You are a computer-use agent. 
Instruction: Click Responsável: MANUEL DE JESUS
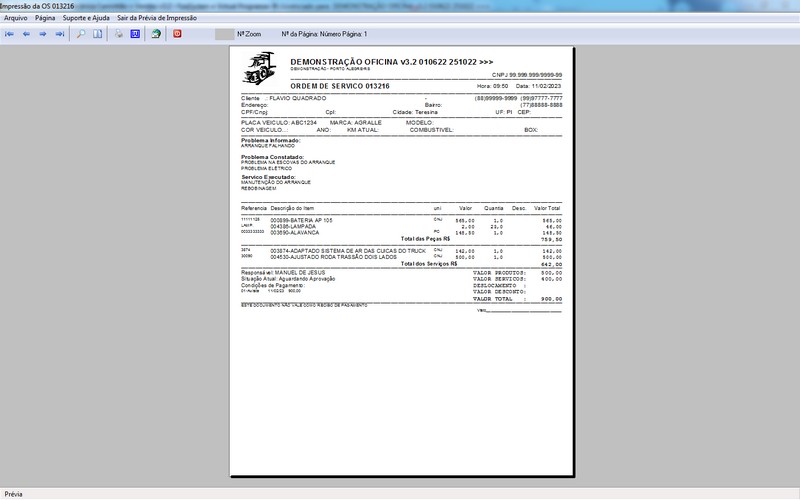(x=283, y=273)
